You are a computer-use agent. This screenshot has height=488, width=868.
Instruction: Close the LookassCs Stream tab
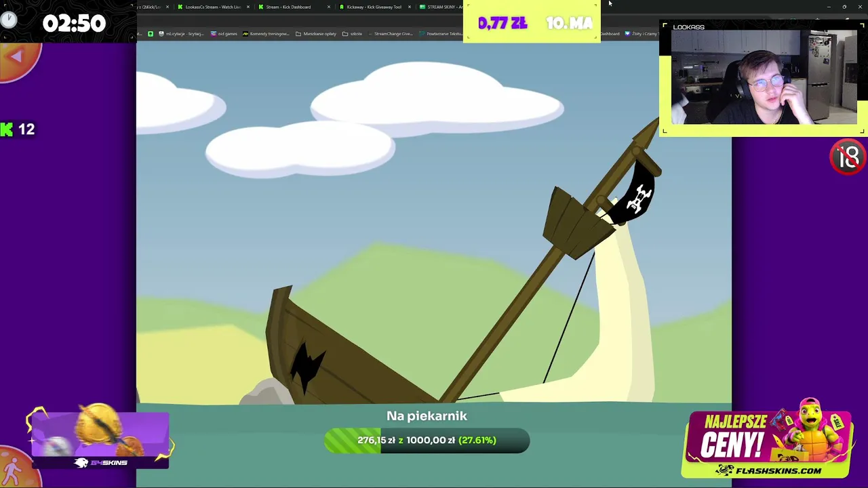248,7
